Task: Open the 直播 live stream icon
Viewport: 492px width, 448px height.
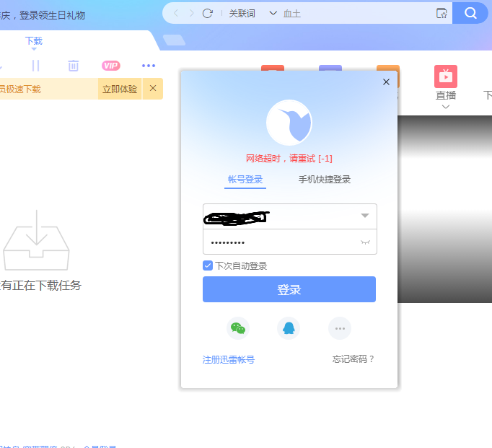Action: (446, 76)
